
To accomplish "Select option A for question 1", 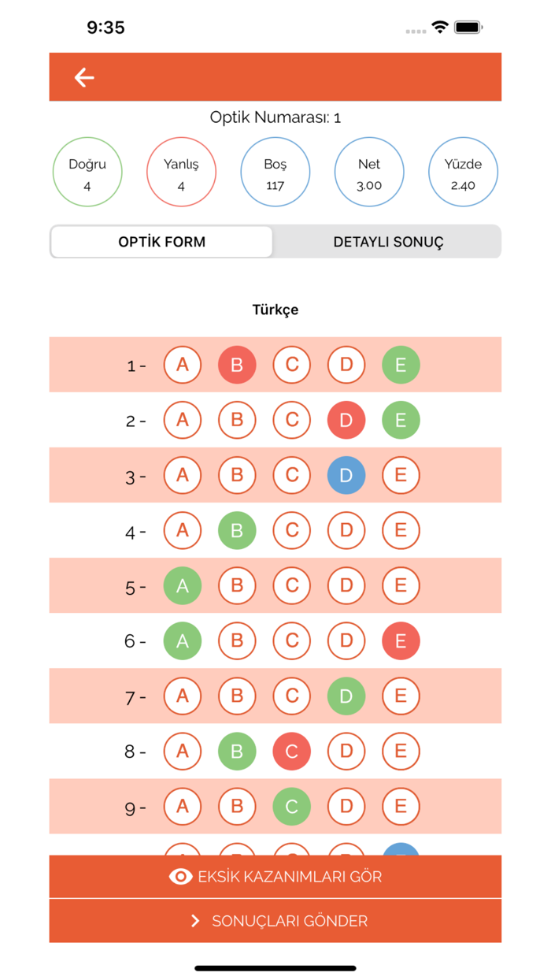I will click(x=183, y=366).
